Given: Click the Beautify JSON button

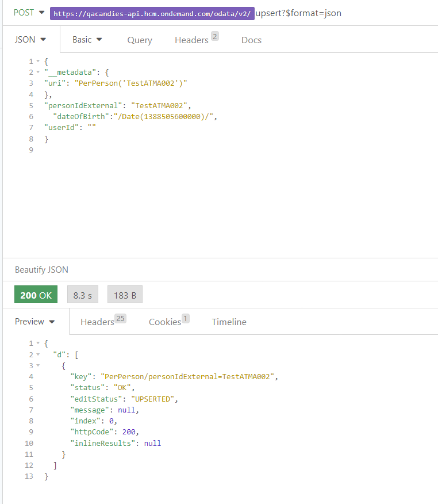Looking at the screenshot, I should tap(41, 270).
